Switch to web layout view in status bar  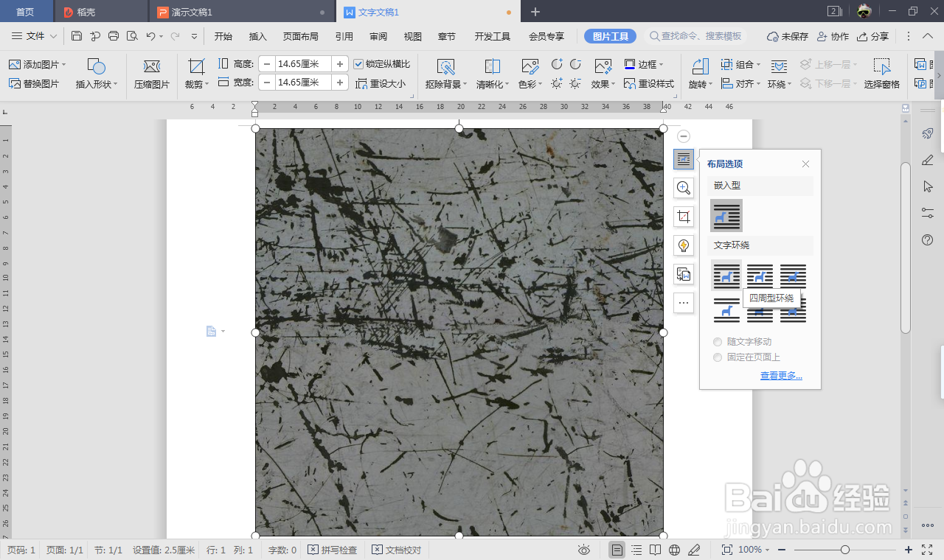tap(674, 550)
